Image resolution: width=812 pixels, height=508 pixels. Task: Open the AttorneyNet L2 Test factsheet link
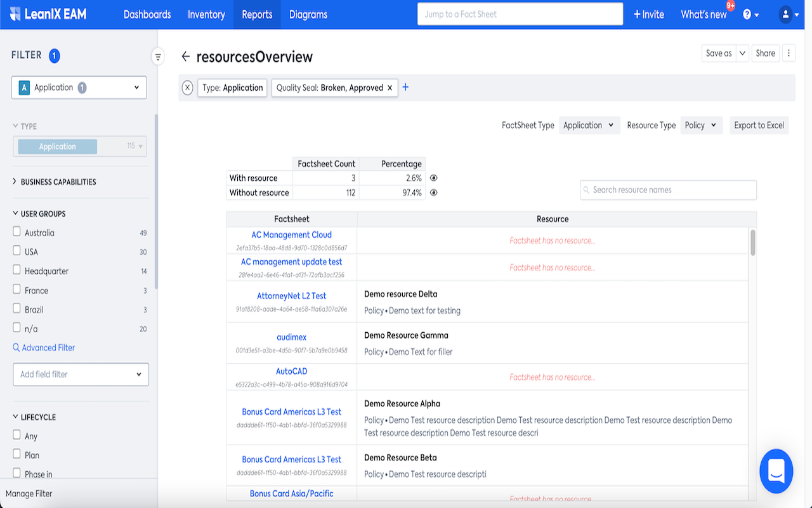292,296
